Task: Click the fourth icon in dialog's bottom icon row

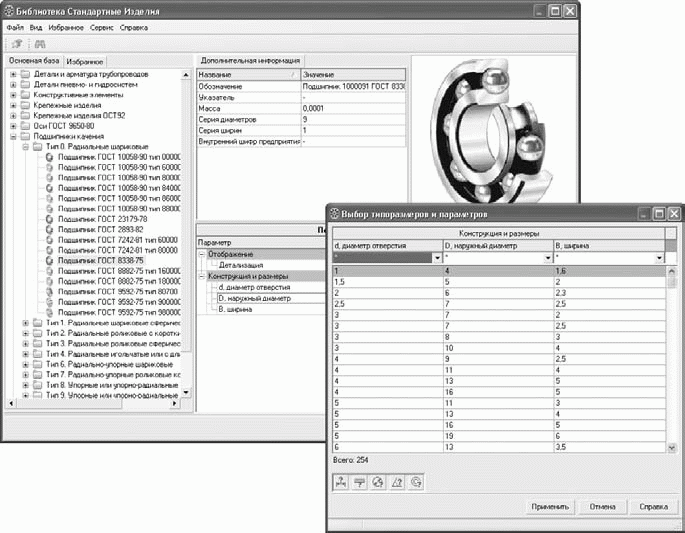Action: pos(396,482)
